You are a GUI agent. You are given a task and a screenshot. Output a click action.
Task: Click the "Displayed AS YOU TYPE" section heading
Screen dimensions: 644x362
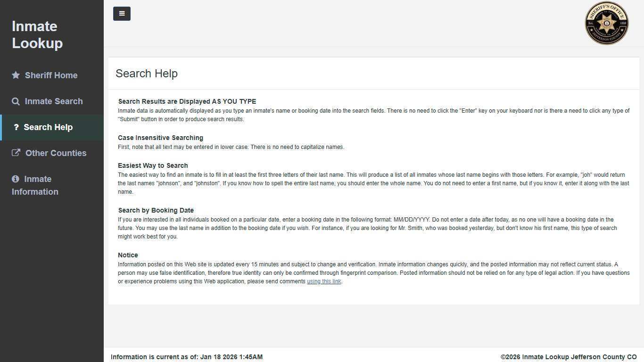pyautogui.click(x=187, y=101)
